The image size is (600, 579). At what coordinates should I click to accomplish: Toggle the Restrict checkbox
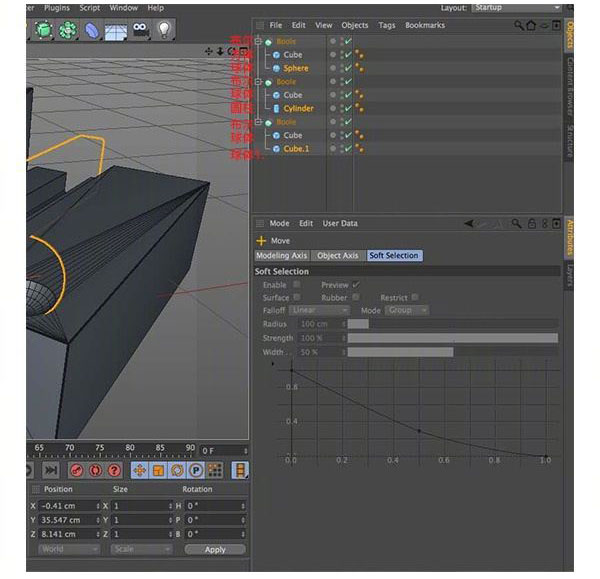click(415, 297)
